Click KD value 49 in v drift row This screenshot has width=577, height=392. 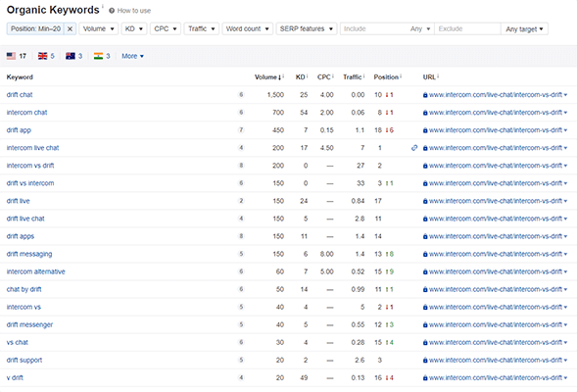tap(304, 377)
